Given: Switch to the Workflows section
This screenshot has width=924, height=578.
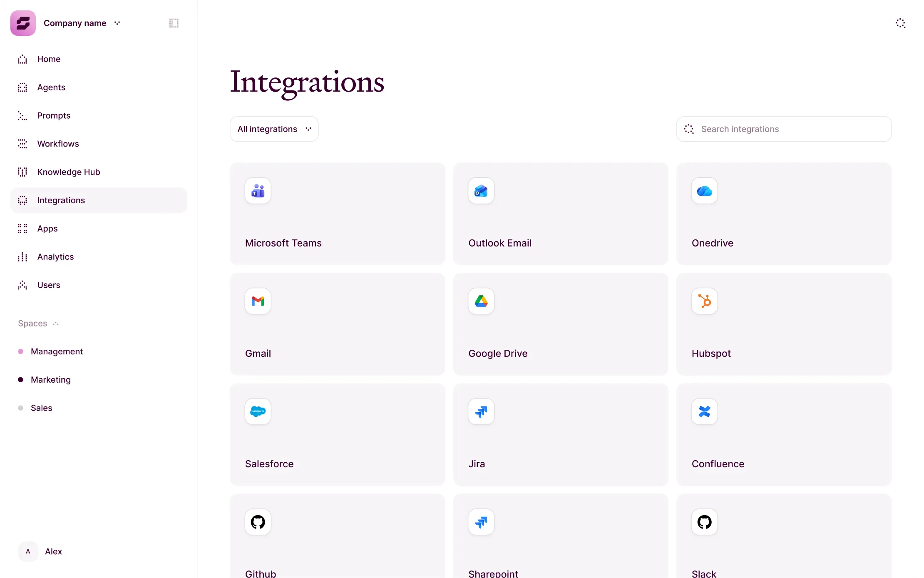Looking at the screenshot, I should point(58,144).
